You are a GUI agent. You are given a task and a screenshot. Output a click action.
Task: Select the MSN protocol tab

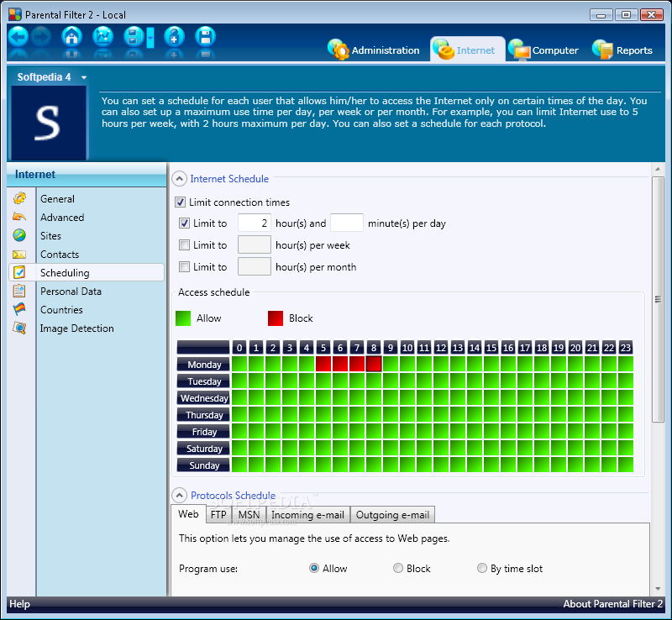pyautogui.click(x=249, y=514)
